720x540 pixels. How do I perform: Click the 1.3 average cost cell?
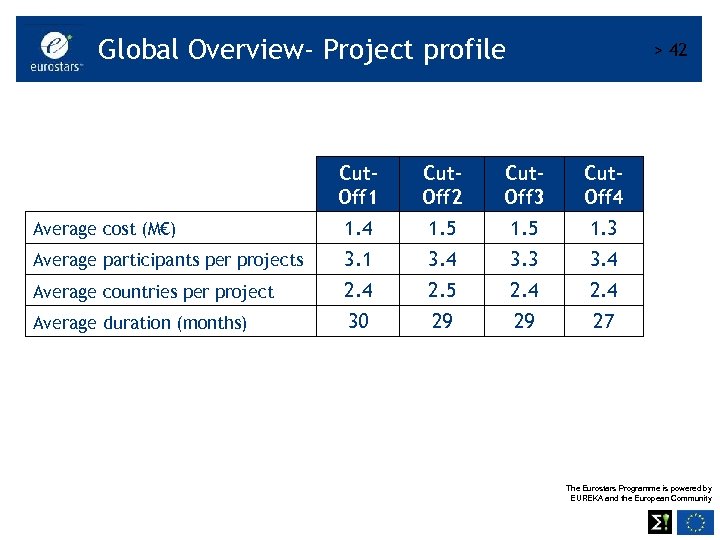(x=603, y=228)
